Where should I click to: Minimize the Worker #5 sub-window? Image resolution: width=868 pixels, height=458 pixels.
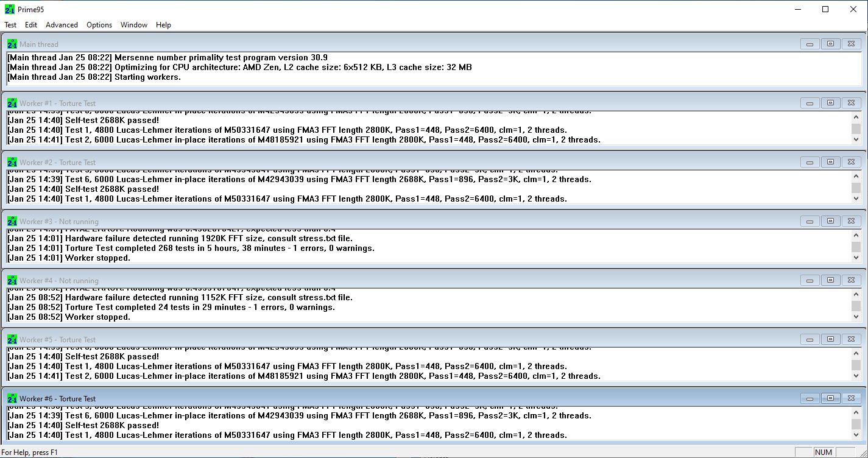point(810,339)
